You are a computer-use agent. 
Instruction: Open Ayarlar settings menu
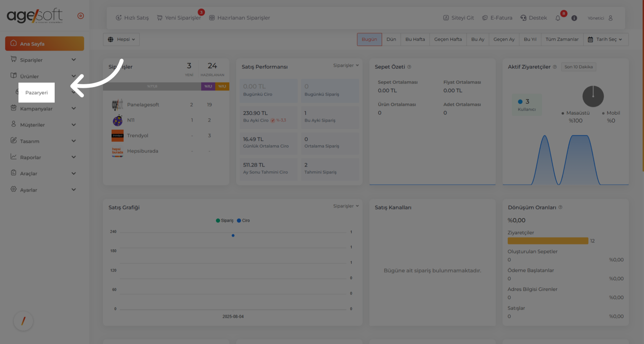pos(45,190)
